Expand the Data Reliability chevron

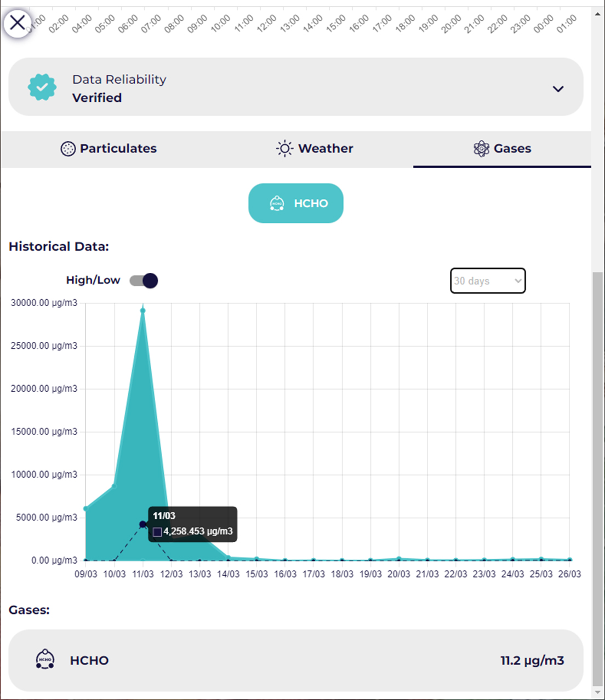[x=558, y=89]
